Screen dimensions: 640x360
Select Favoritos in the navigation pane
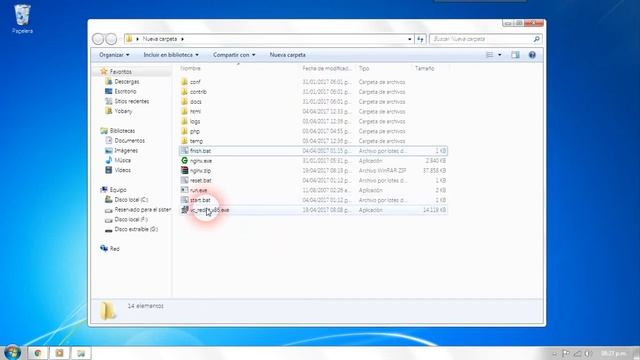[120, 71]
